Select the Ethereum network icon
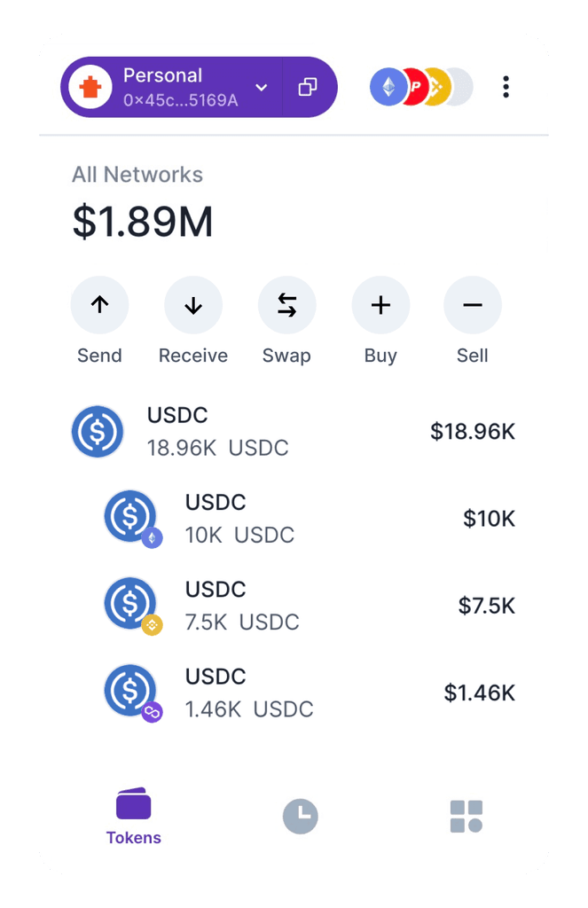This screenshot has width=588, height=908. click(x=388, y=87)
